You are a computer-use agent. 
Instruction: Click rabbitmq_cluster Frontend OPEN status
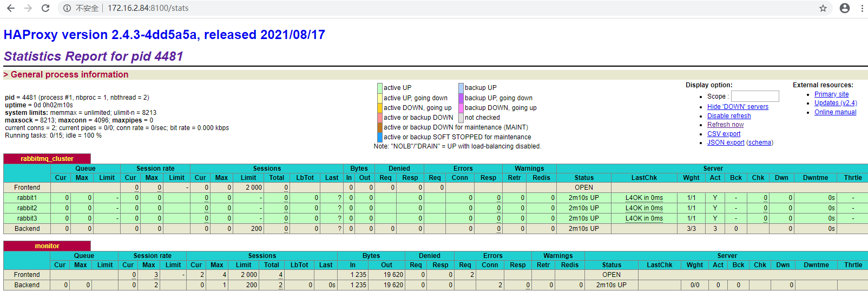tap(584, 188)
